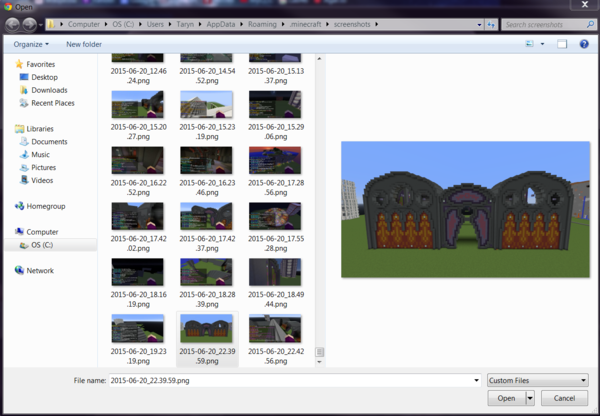
Task: Toggle the preview pane button
Action: click(x=562, y=44)
